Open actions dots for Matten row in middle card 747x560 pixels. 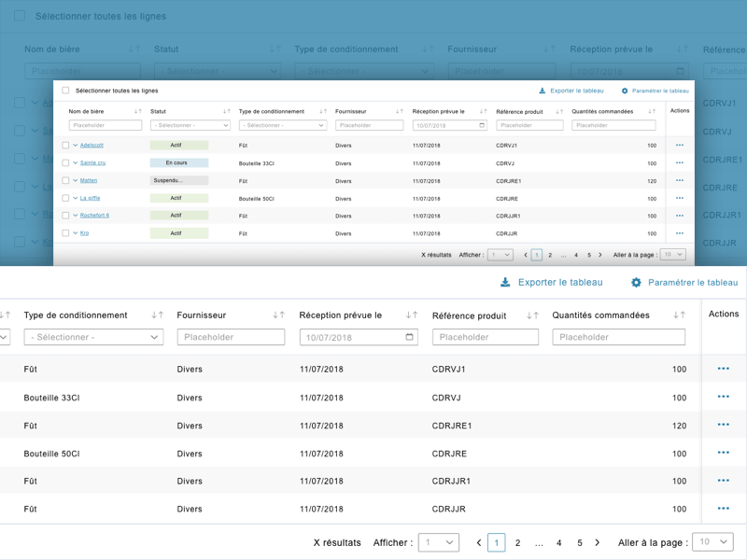click(680, 180)
